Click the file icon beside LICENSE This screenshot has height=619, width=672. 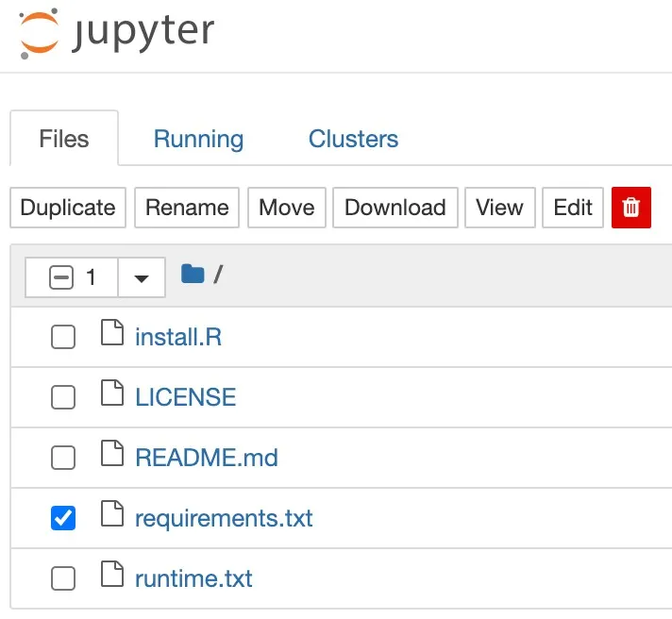[112, 394]
